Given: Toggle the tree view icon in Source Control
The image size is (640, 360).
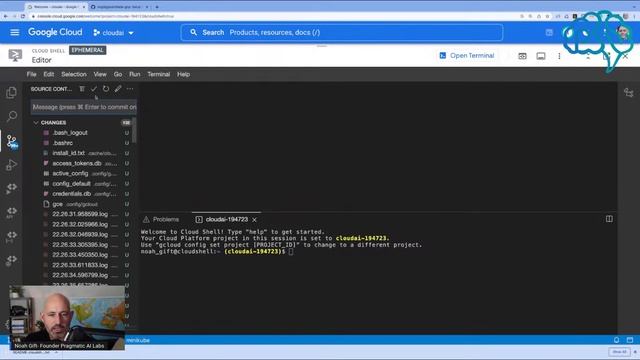Looking at the screenshot, I should point(82,89).
